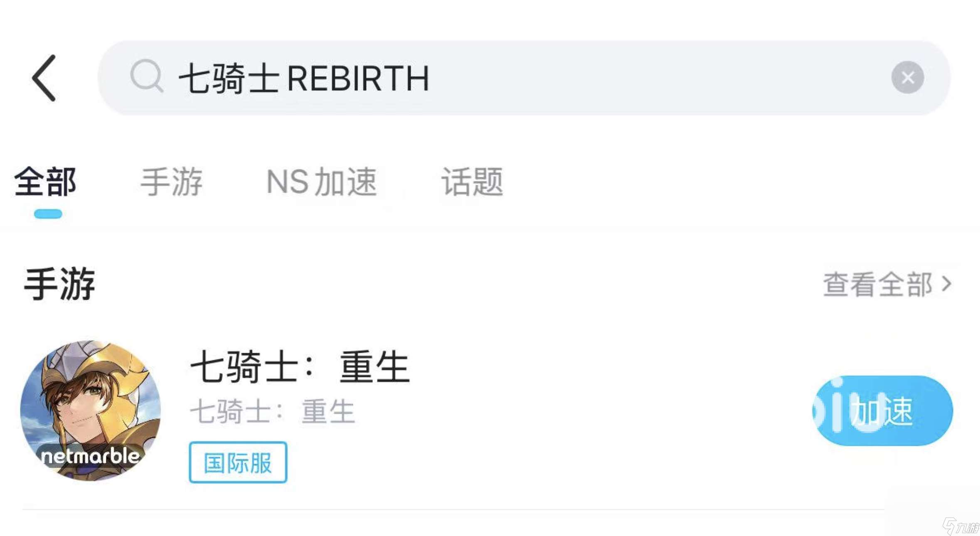Tap the circular X to clear search text
This screenshot has height=536, width=980.
tap(908, 77)
